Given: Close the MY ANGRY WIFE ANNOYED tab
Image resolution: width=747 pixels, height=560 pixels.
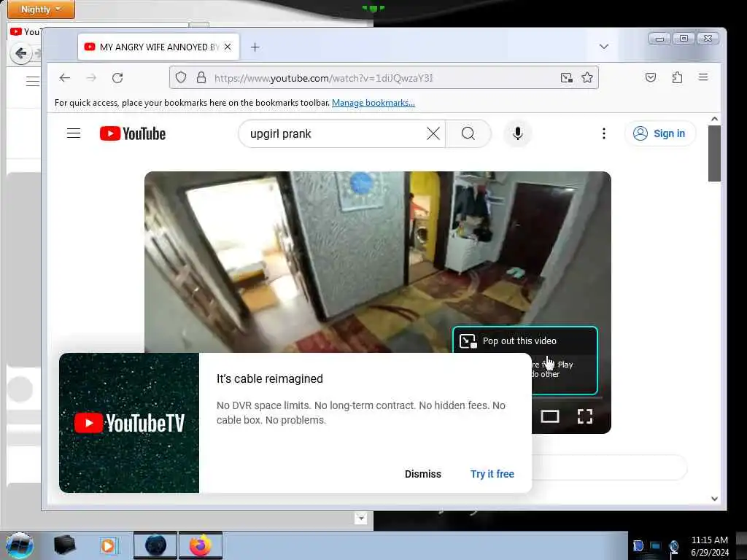Looking at the screenshot, I should (228, 47).
